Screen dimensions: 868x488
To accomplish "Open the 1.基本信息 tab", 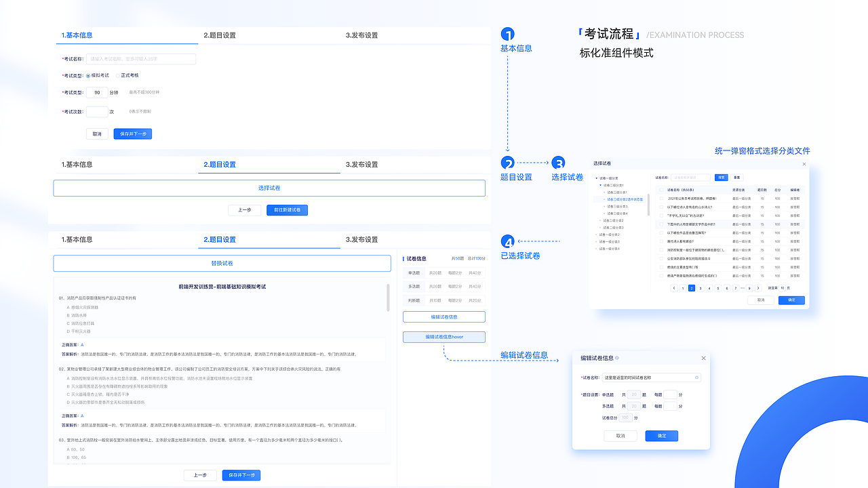I will tap(76, 35).
